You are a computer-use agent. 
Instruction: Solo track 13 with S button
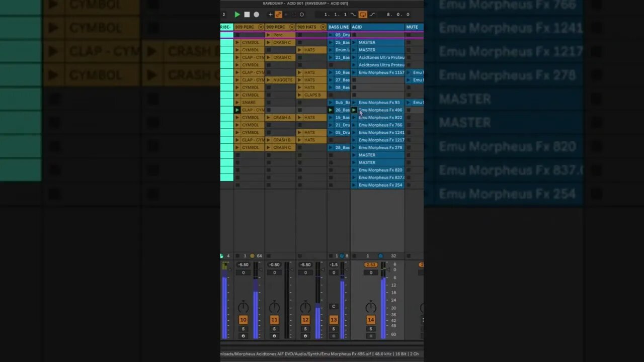334,329
